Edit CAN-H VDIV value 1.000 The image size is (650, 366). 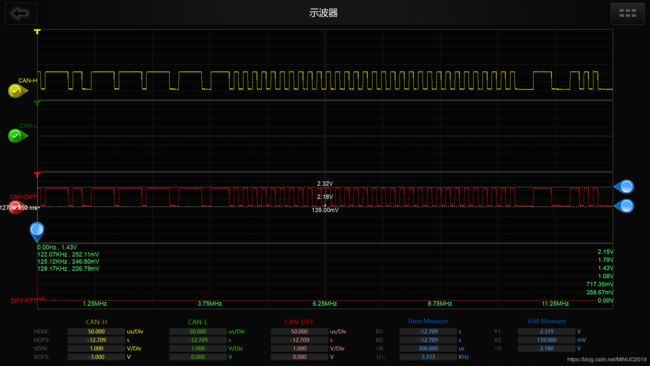click(96, 348)
